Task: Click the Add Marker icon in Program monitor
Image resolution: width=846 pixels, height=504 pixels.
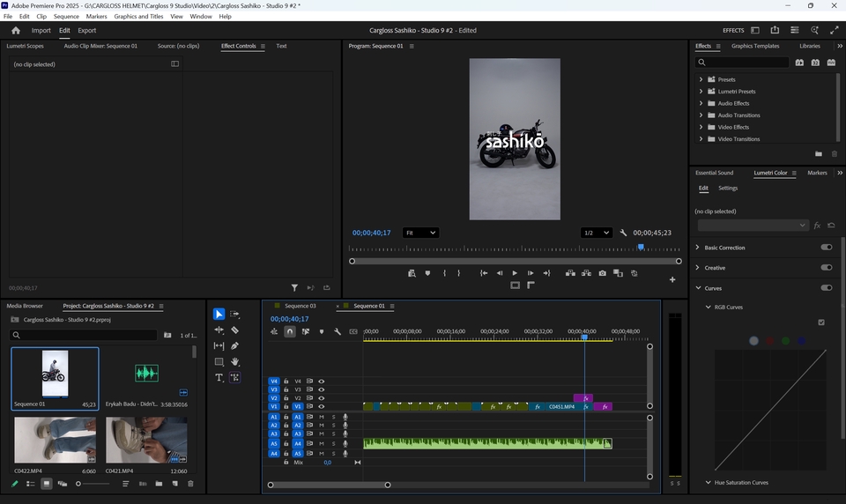Action: pos(427,273)
